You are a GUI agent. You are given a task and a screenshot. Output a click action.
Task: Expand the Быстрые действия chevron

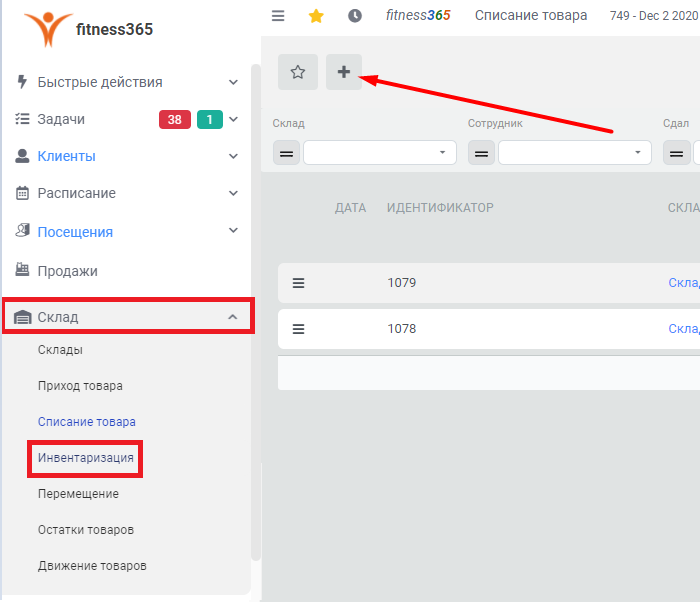pyautogui.click(x=233, y=82)
